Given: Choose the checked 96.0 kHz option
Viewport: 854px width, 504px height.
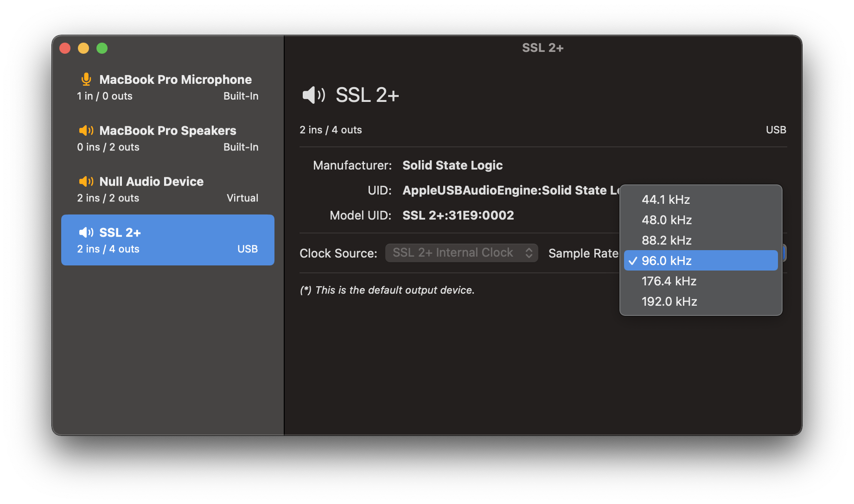Looking at the screenshot, I should pyautogui.click(x=701, y=261).
